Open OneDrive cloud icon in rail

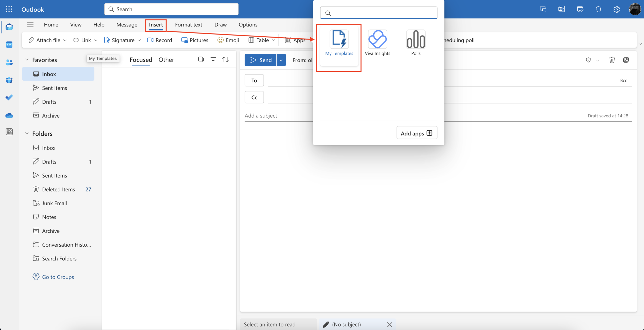(9, 115)
